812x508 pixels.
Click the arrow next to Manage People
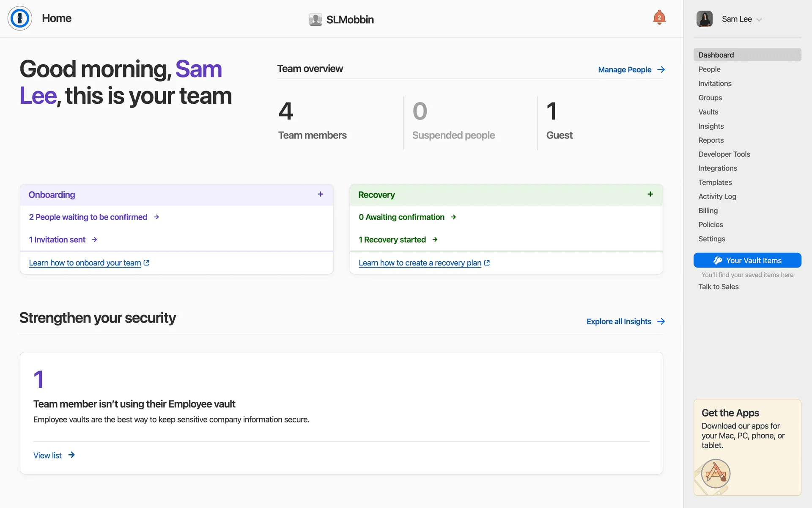point(661,69)
